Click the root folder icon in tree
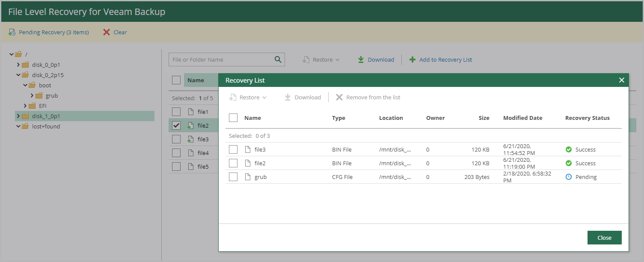The width and height of the screenshot is (644, 262). pyautogui.click(x=18, y=54)
